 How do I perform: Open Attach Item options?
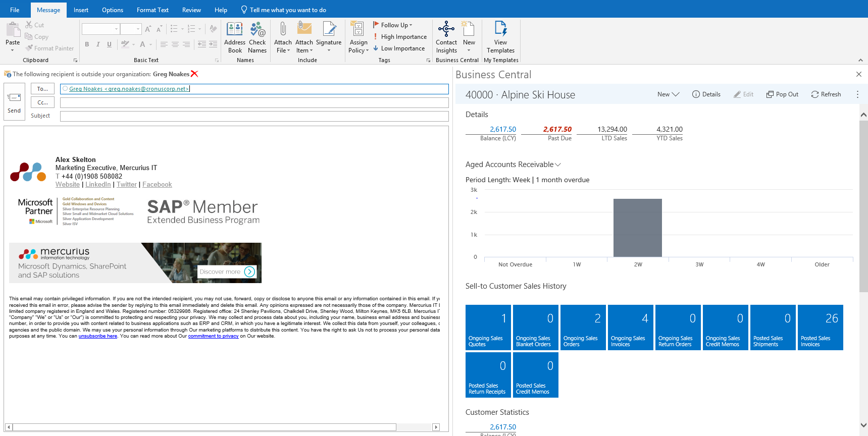click(x=304, y=37)
